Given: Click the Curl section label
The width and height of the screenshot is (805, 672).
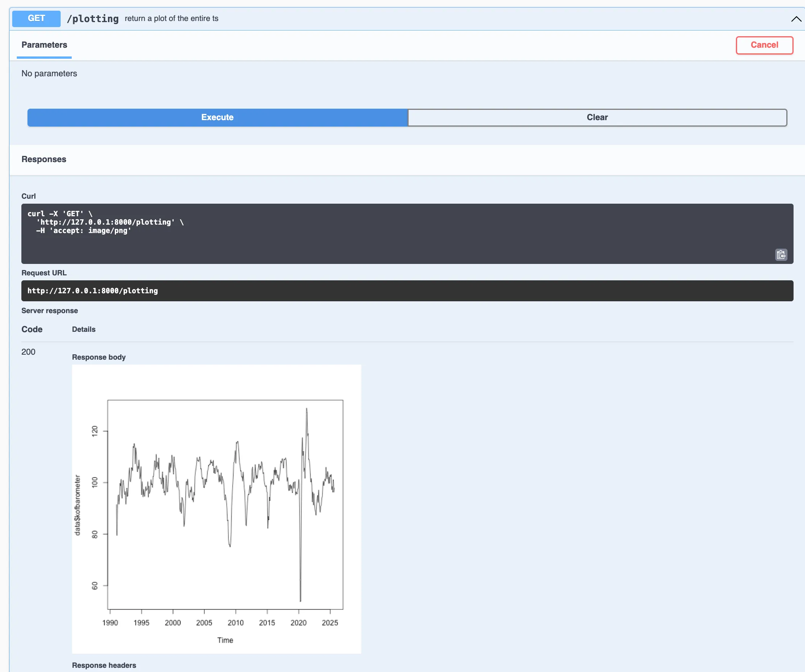Looking at the screenshot, I should point(29,196).
